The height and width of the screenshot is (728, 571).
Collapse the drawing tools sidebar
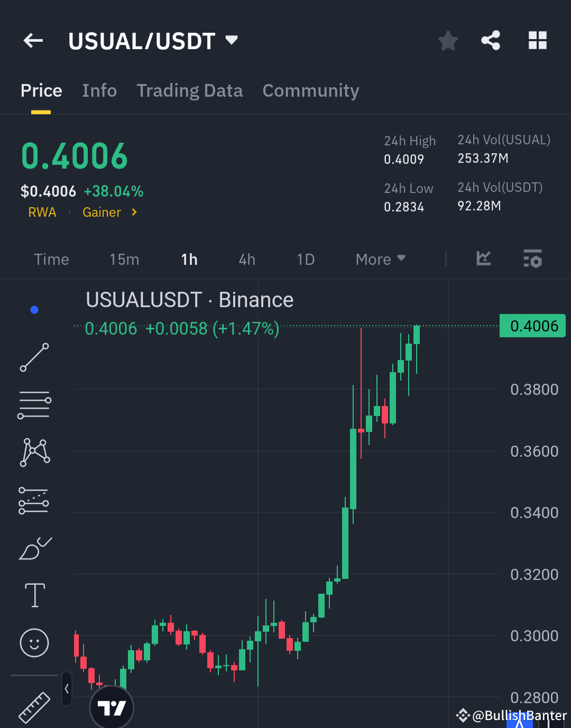pyautogui.click(x=67, y=689)
